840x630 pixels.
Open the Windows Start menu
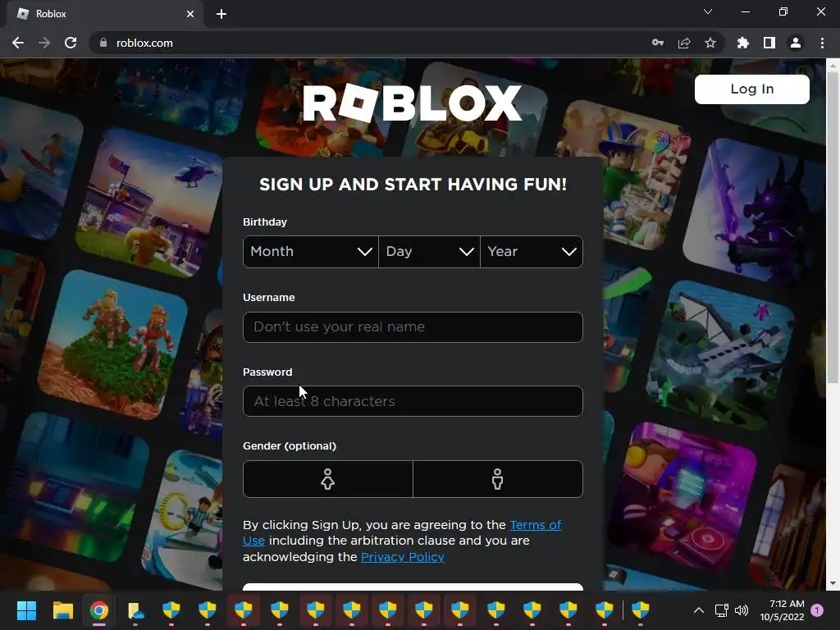point(26,610)
